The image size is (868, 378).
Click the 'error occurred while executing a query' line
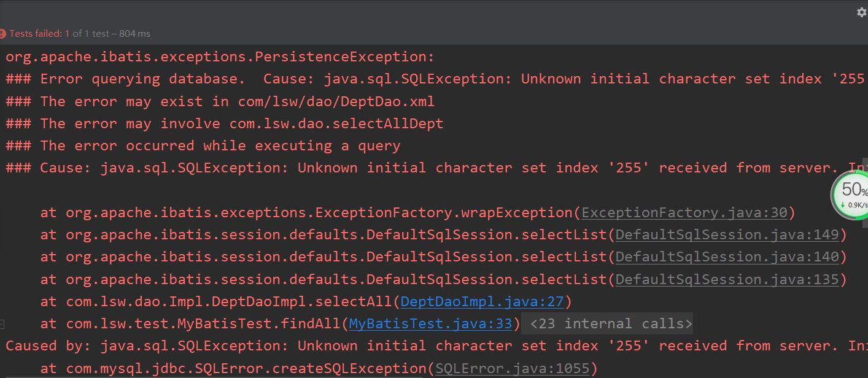203,146
